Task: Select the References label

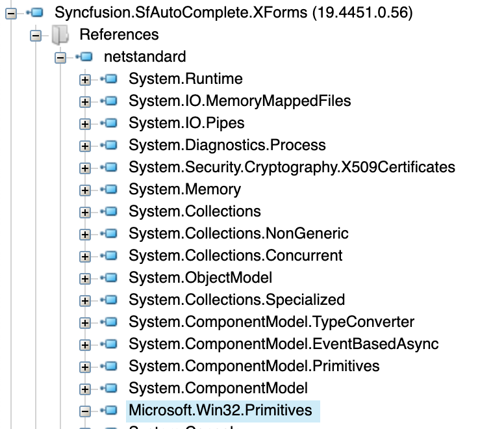Action: point(120,34)
